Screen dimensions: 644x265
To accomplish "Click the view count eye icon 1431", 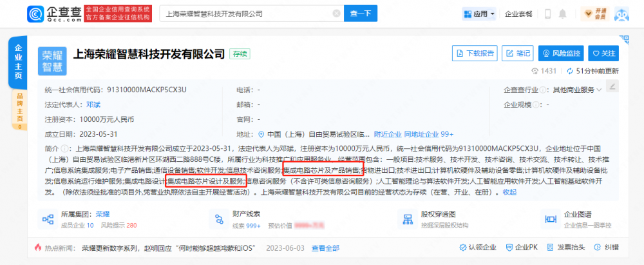I will pos(535,71).
